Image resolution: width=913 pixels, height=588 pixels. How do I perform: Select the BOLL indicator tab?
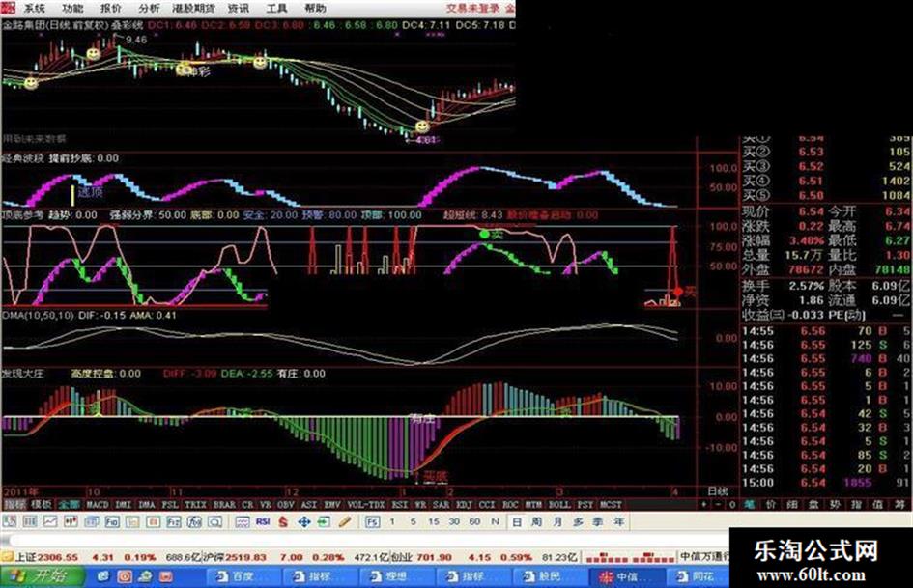point(559,505)
